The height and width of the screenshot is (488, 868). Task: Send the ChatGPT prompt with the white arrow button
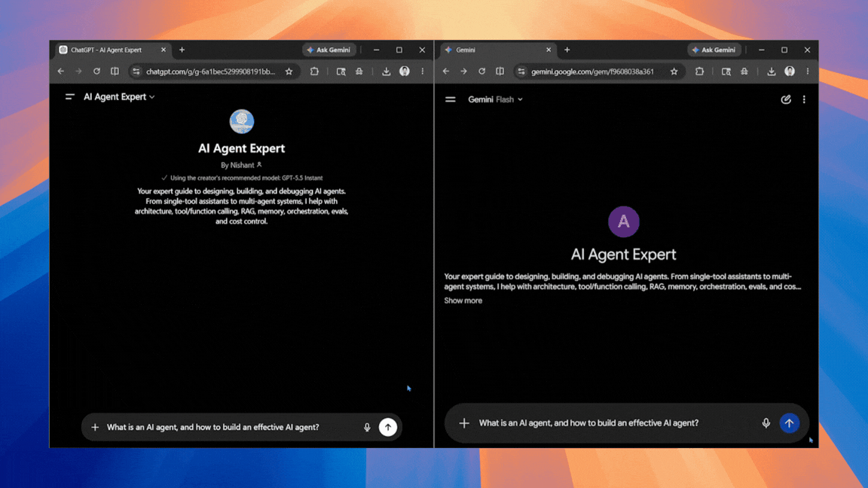pos(388,427)
